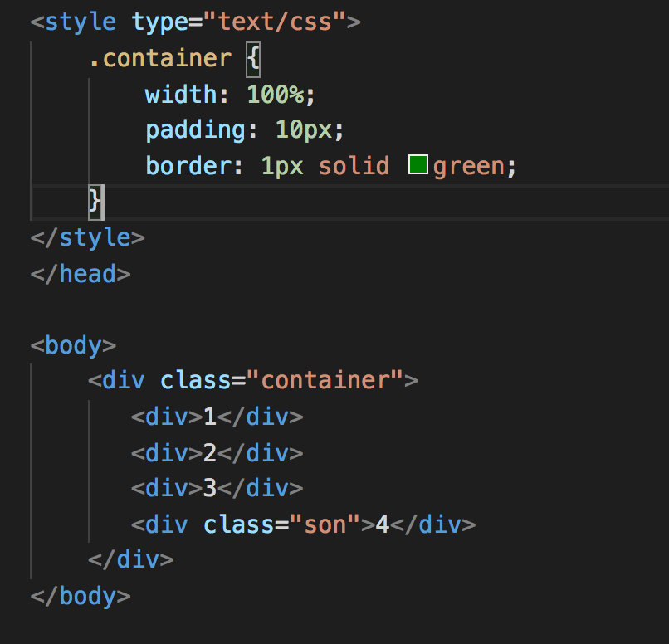The height and width of the screenshot is (644, 669).
Task: Click the 100% width value
Action: [276, 95]
